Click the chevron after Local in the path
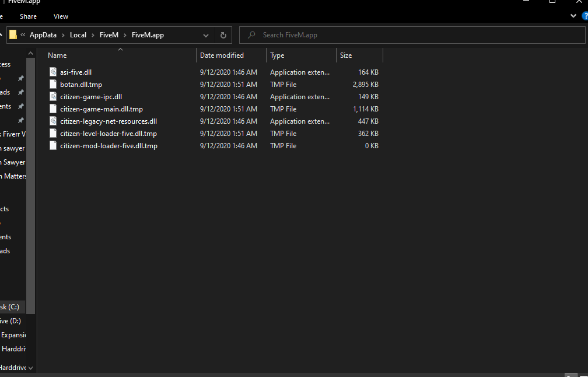 [x=93, y=35]
